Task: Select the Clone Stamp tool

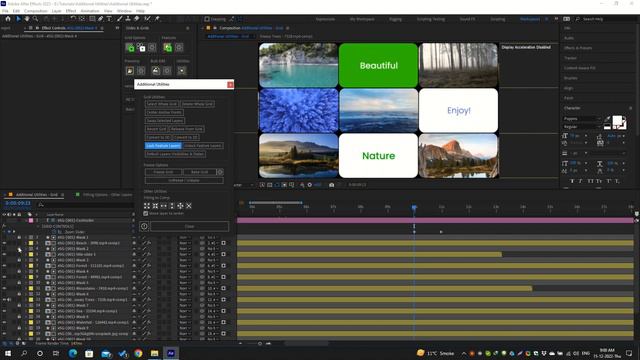Action: pyautogui.click(x=128, y=19)
